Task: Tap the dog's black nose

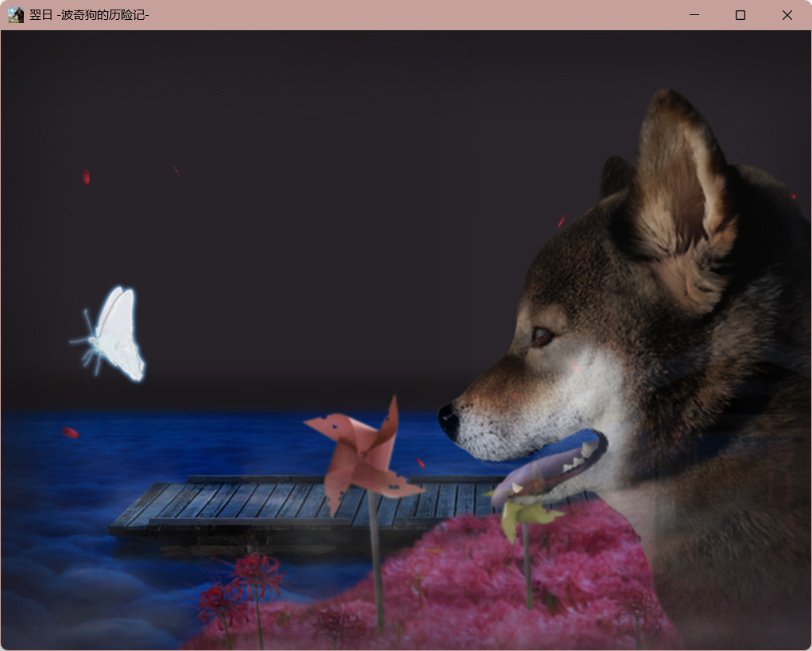Action: click(447, 420)
